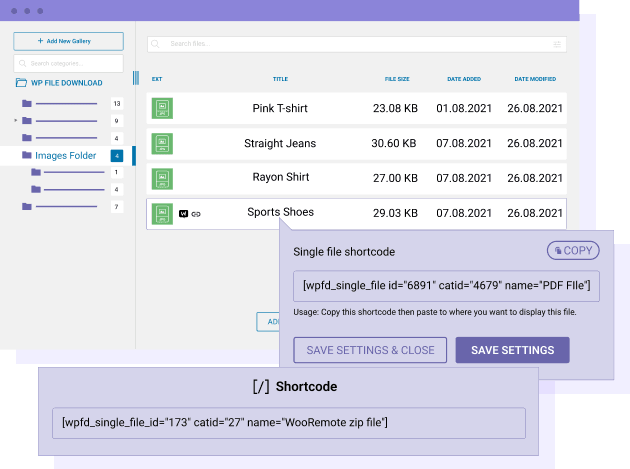Click the Straight Jeans JPG file icon
This screenshot has width=630, height=469.
[x=161, y=143]
